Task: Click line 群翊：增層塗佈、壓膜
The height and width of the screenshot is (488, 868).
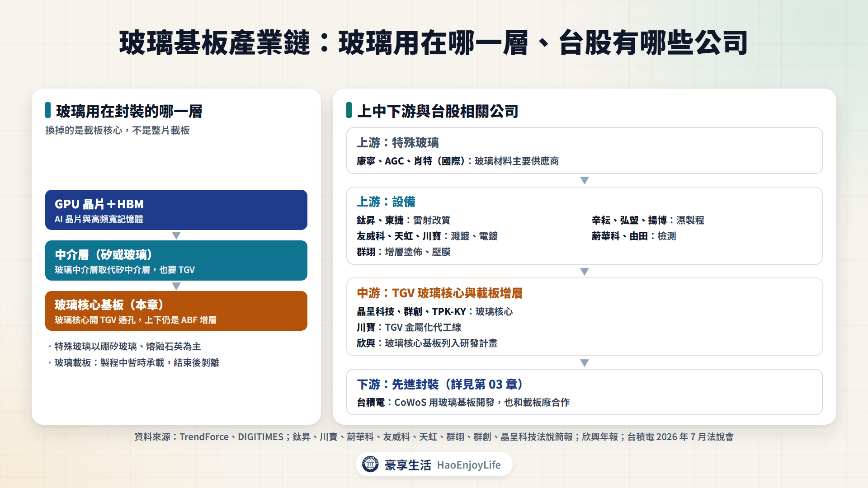Action: click(403, 252)
